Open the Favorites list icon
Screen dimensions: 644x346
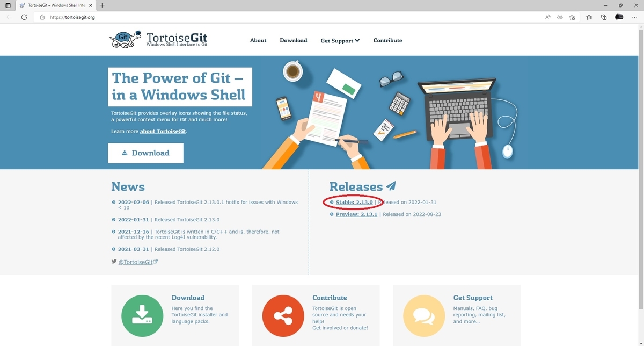pos(589,17)
